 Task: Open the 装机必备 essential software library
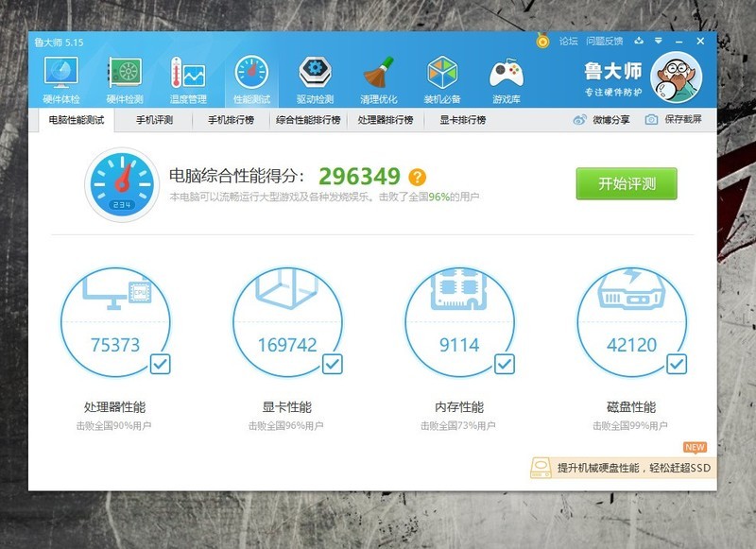[x=440, y=76]
